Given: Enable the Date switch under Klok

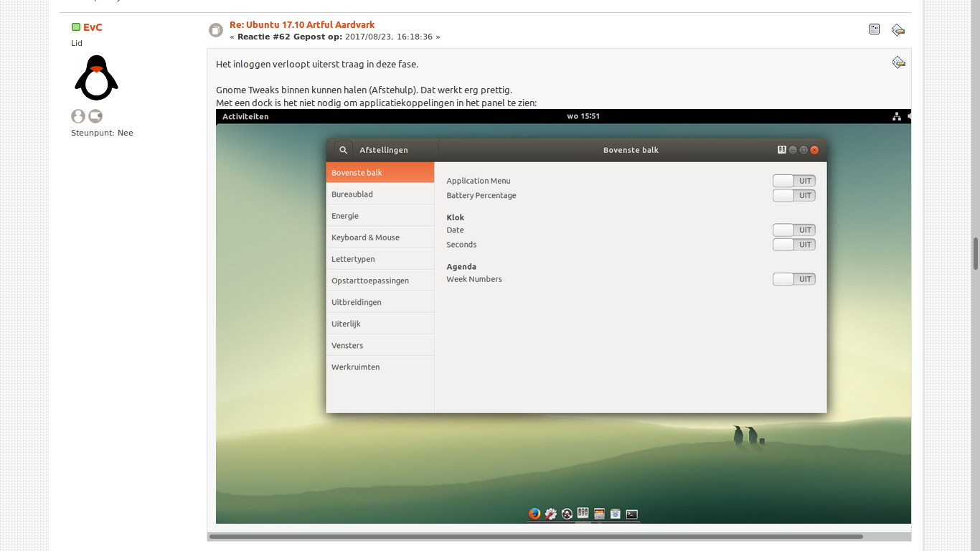Looking at the screenshot, I should tap(794, 230).
